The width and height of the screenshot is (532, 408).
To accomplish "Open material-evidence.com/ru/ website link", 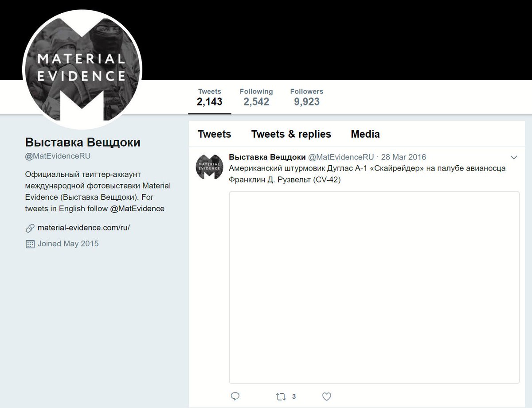I will click(84, 228).
